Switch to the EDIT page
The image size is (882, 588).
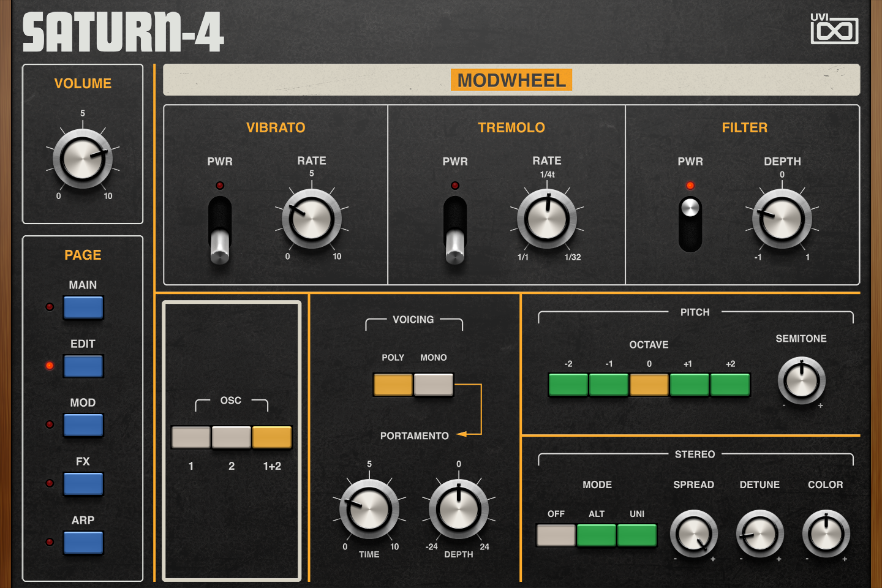[x=83, y=366]
